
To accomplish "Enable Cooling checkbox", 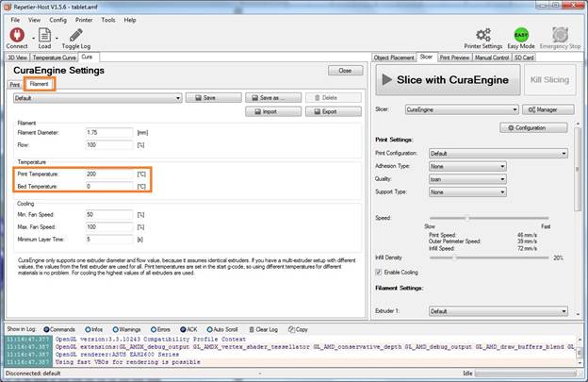I will [379, 271].
